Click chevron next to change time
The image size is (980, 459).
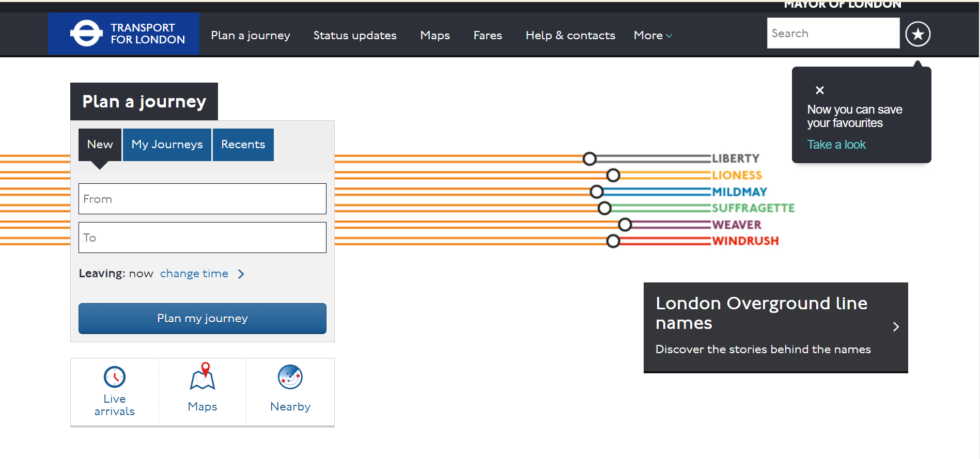[x=241, y=274]
